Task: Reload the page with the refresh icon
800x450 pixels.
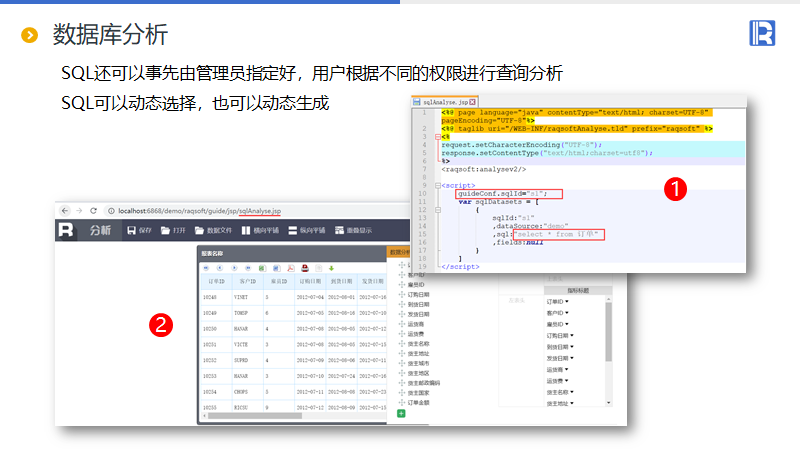Action: tap(93, 211)
